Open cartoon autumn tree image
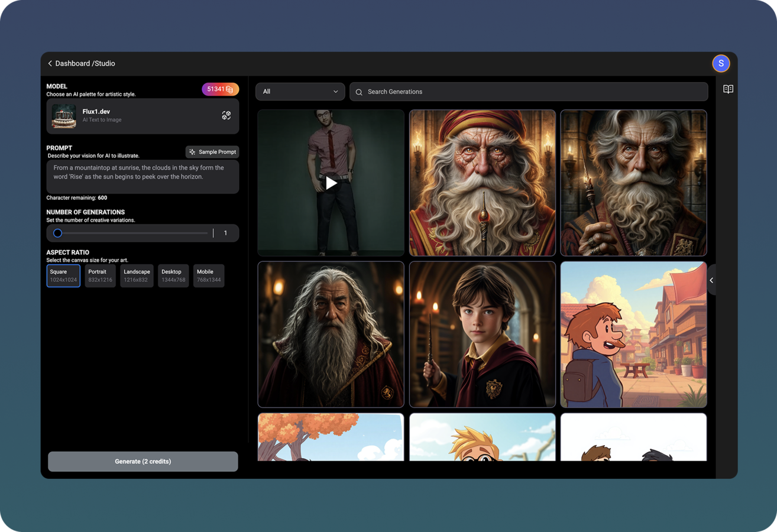 coord(331,437)
